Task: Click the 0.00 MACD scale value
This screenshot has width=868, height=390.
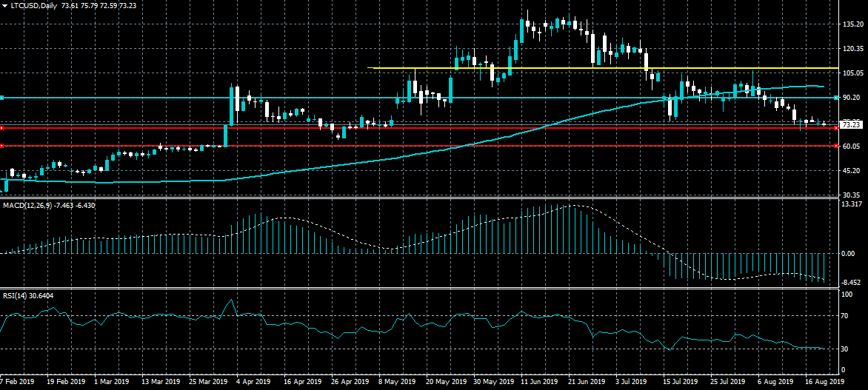Action: pos(847,254)
